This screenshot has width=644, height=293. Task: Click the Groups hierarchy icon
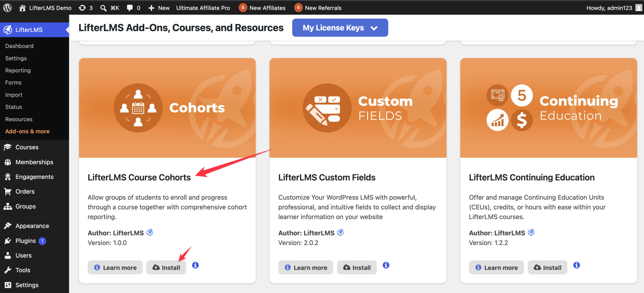coord(8,206)
